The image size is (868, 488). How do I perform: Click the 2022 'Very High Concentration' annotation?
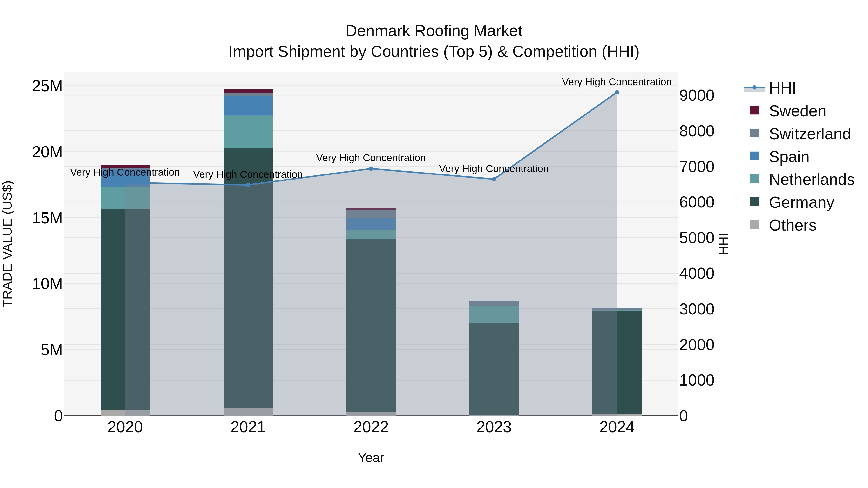371,158
